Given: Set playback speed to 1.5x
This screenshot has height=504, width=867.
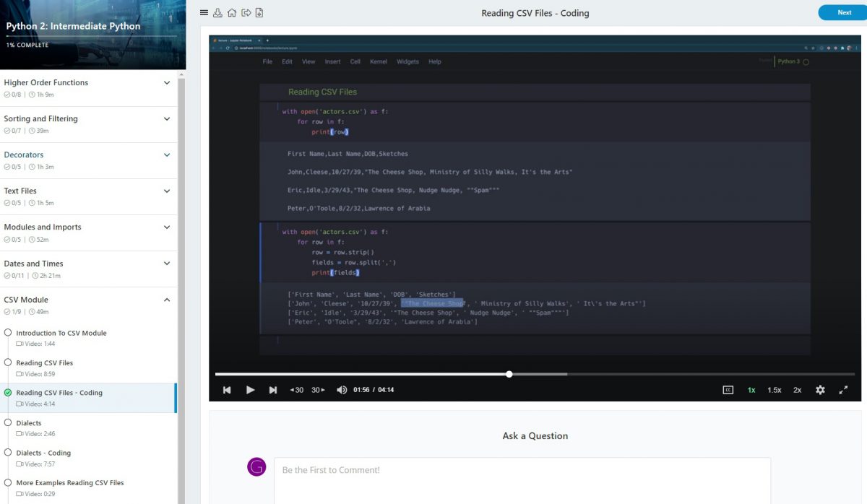Looking at the screenshot, I should 774,389.
